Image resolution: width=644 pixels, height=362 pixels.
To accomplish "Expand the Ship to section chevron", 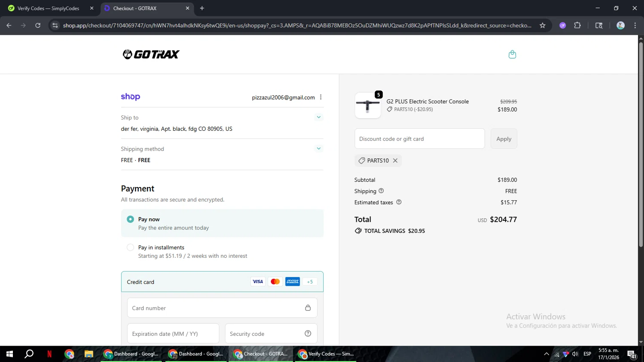I will [319, 117].
